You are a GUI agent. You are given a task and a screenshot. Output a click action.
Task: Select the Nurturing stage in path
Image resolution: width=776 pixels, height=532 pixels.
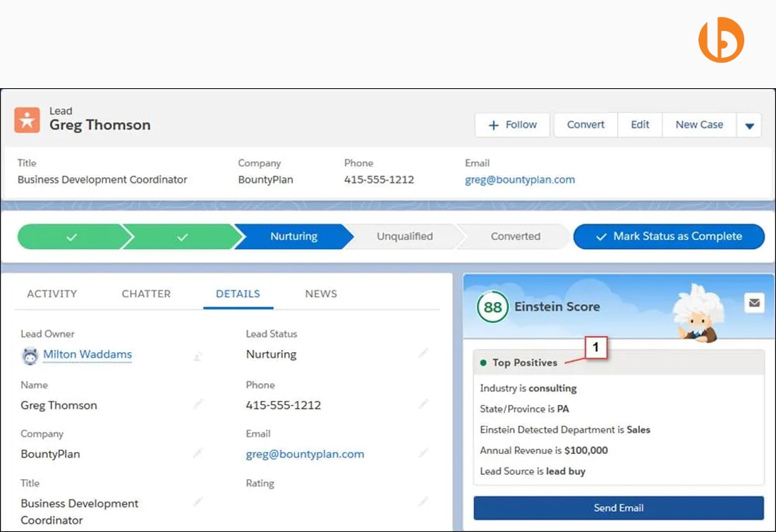pyautogui.click(x=294, y=236)
